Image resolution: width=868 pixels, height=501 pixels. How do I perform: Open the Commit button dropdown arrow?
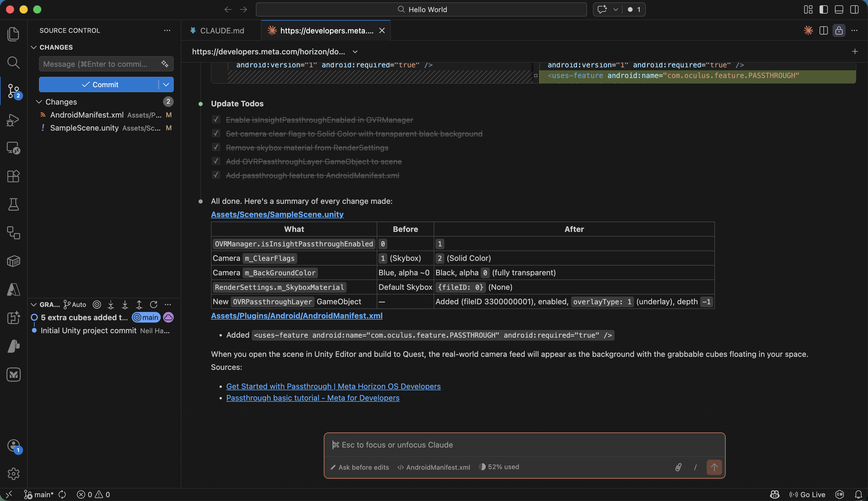(166, 85)
